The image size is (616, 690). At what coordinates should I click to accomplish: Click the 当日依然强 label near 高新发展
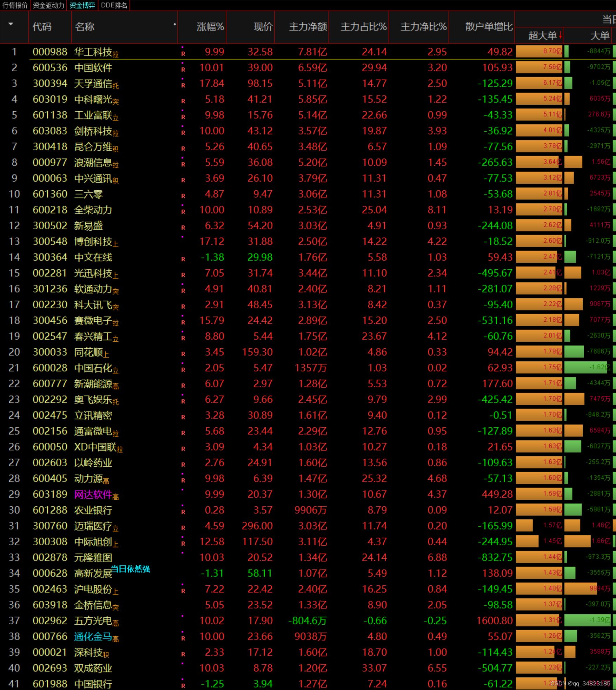tap(130, 569)
